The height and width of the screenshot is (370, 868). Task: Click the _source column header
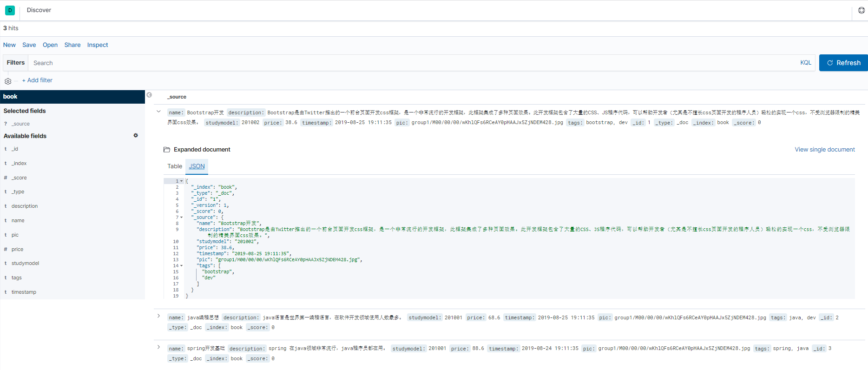177,97
